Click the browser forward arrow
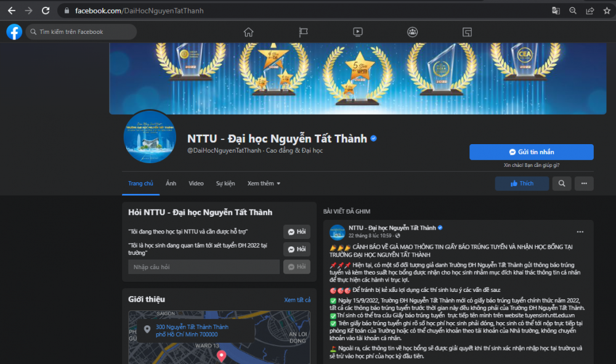The height and width of the screenshot is (364, 616). [x=29, y=10]
